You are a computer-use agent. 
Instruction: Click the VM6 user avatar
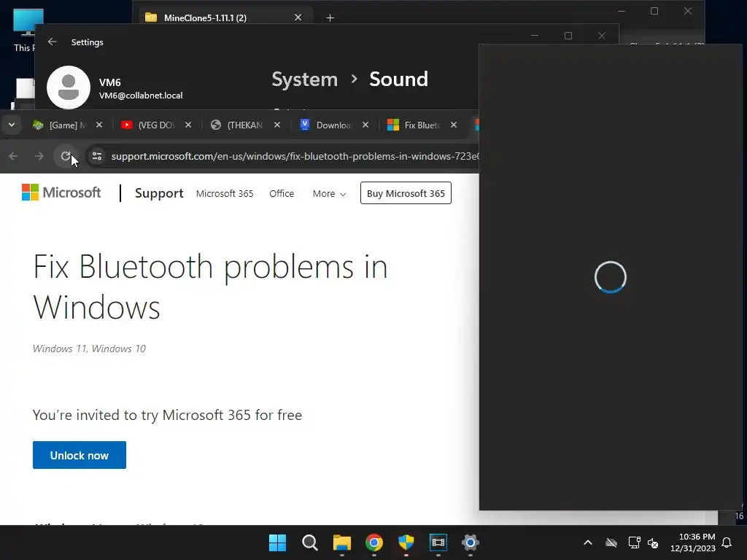point(69,87)
